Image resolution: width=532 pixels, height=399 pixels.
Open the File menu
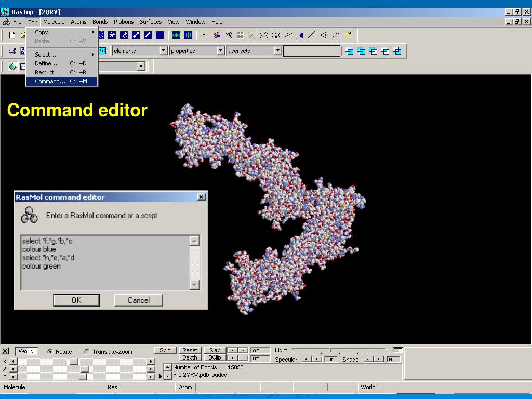(x=17, y=22)
